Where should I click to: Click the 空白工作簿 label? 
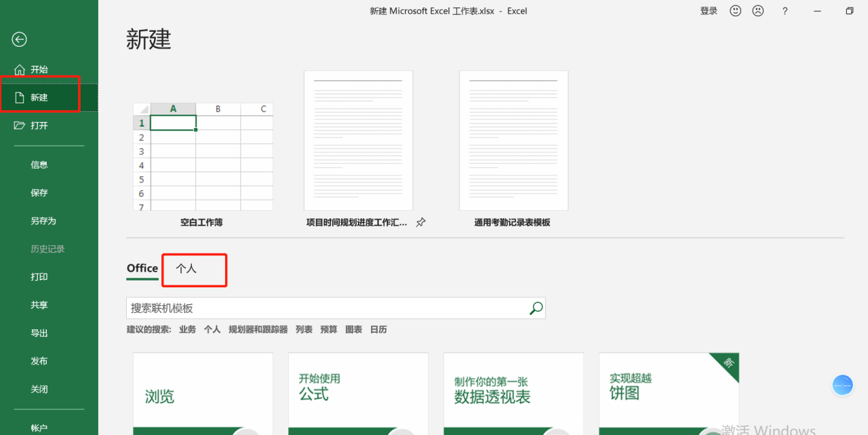pyautogui.click(x=201, y=222)
